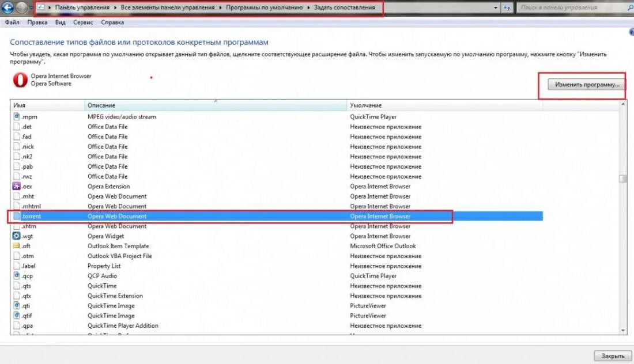Screen dimensions: 634x364
Task: Expand the arrow after Все элементы панели управления
Action: point(220,7)
